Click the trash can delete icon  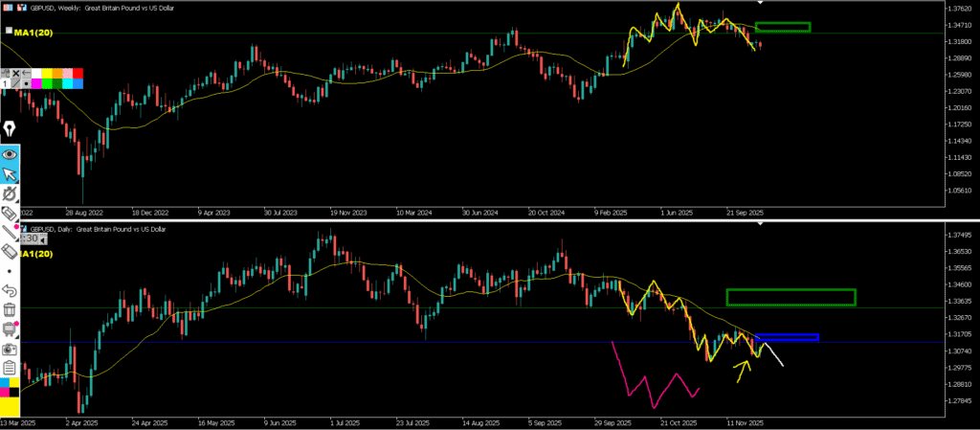(11, 308)
